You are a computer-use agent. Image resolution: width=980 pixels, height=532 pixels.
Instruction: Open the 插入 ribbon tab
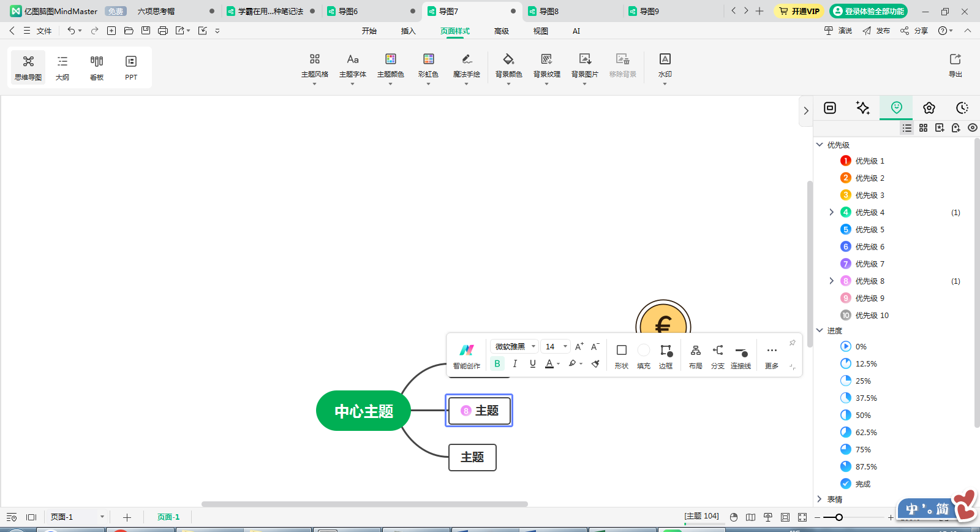coord(408,31)
